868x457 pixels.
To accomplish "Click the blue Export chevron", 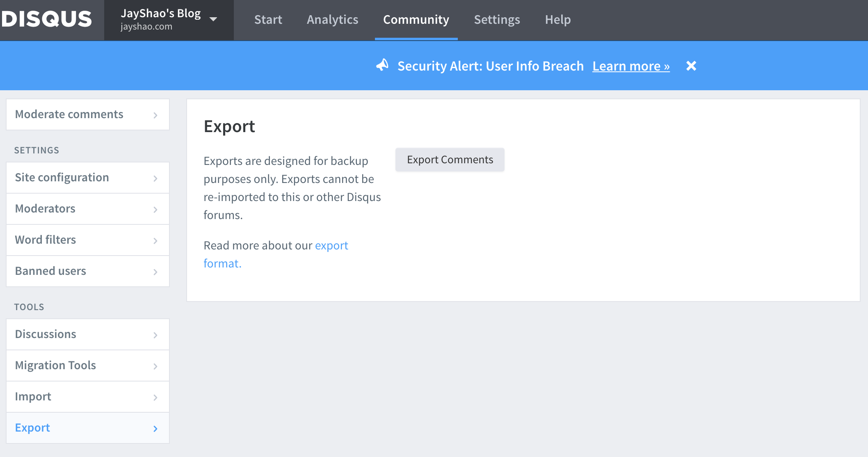I will [155, 428].
